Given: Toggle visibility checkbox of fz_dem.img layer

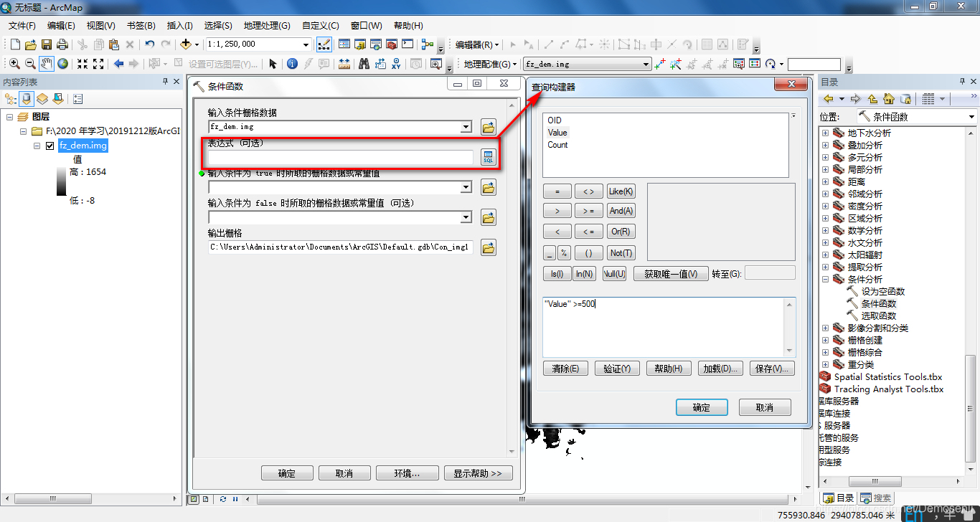Looking at the screenshot, I should [50, 146].
